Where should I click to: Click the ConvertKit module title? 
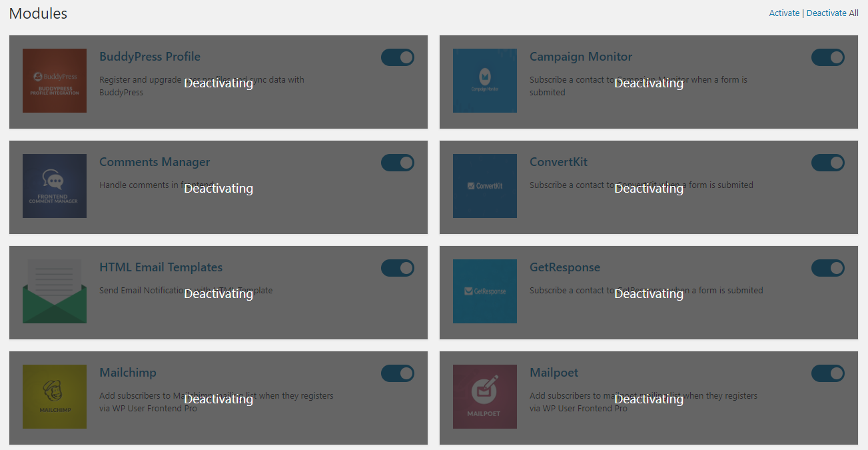pyautogui.click(x=559, y=162)
